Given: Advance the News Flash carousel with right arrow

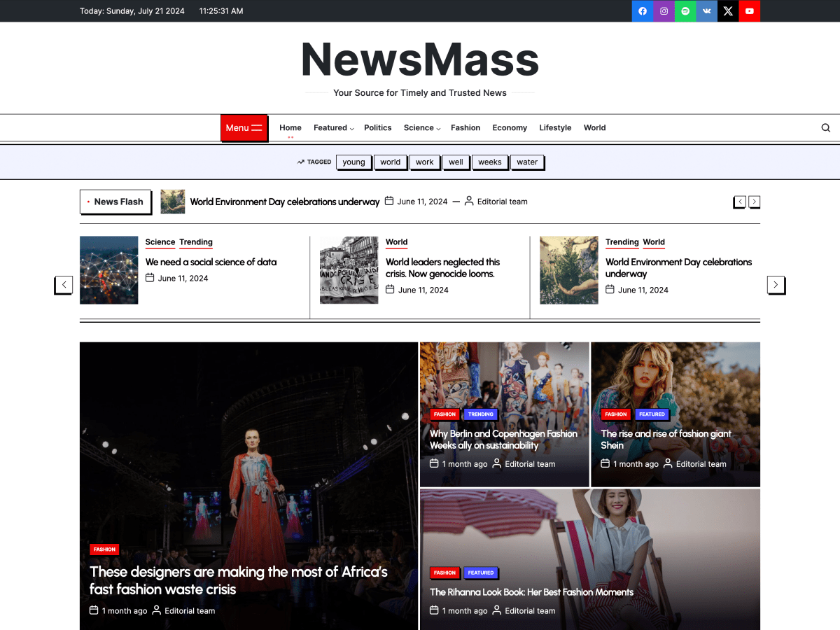Looking at the screenshot, I should (x=754, y=202).
